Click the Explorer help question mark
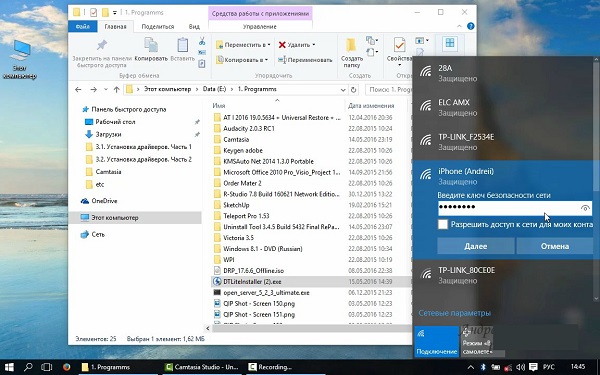This screenshot has width=600, height=375. tap(471, 26)
